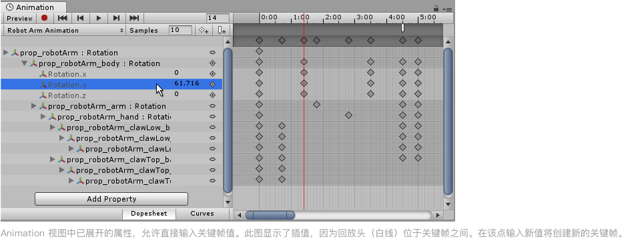The width and height of the screenshot is (644, 241).
Task: Go to the beginning of the clip
Action: point(63,18)
